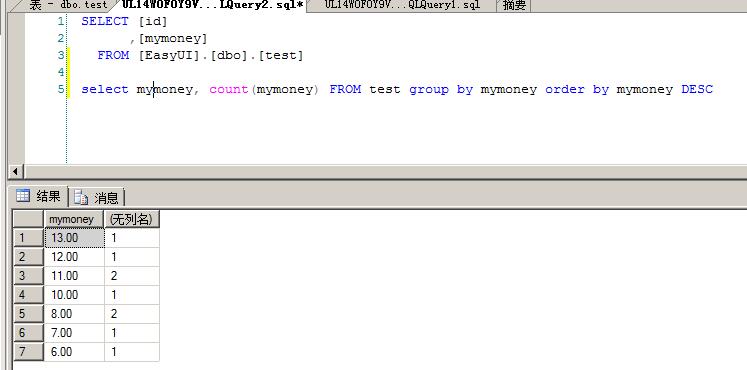Select row header 4 in results grid
This screenshot has width=747, height=370.
coord(28,295)
